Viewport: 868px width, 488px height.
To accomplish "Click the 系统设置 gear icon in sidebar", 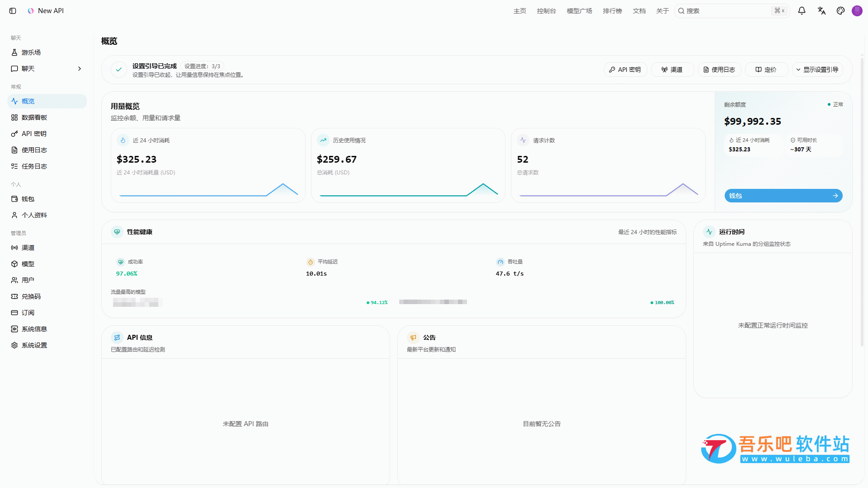I will click(14, 345).
